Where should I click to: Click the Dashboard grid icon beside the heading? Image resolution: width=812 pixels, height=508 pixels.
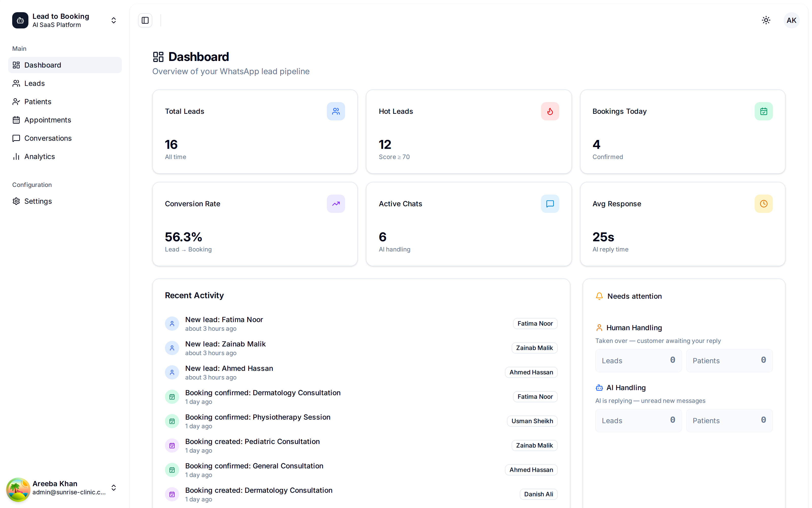(x=158, y=57)
